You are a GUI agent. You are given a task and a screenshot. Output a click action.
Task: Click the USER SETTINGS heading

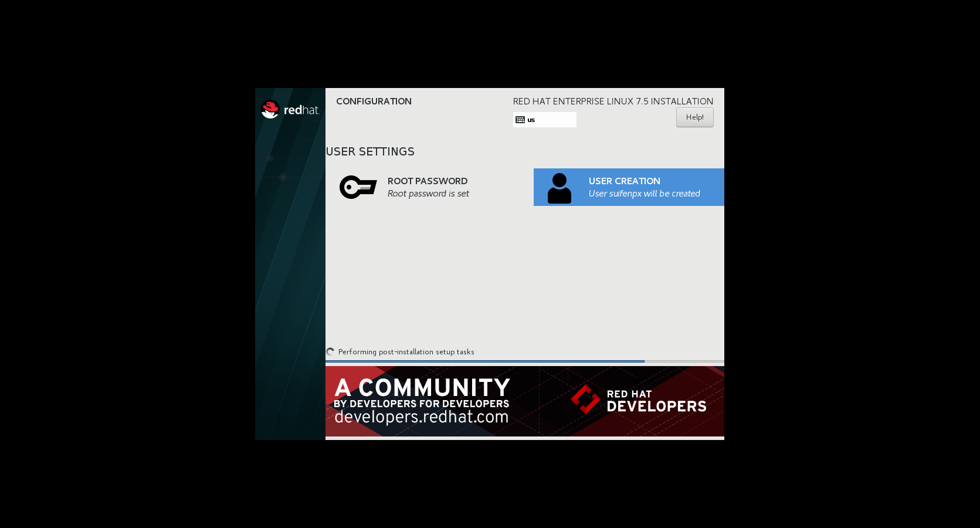pyautogui.click(x=370, y=152)
